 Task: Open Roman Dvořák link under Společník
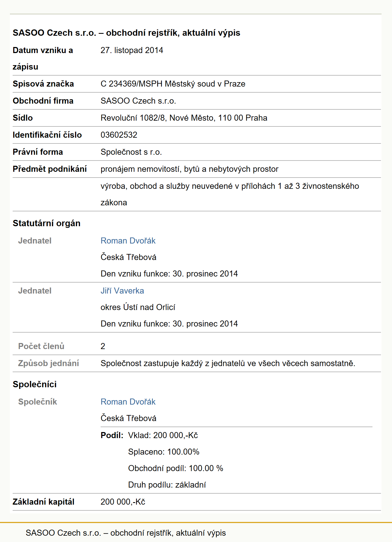coord(128,402)
